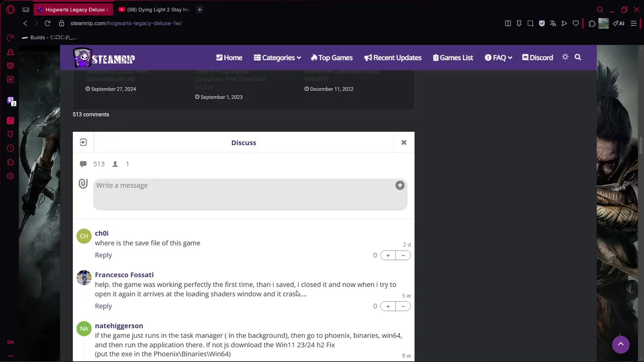
Task: Open the profile avatar thumbnail in toolbar
Action: point(604,23)
